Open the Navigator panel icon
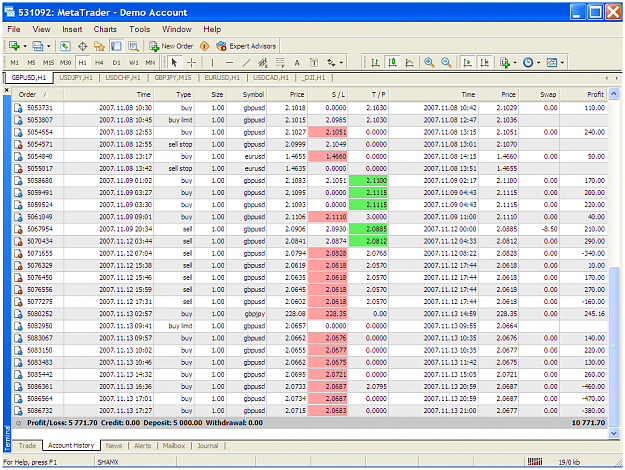This screenshot has height=470, width=625. (x=99, y=46)
